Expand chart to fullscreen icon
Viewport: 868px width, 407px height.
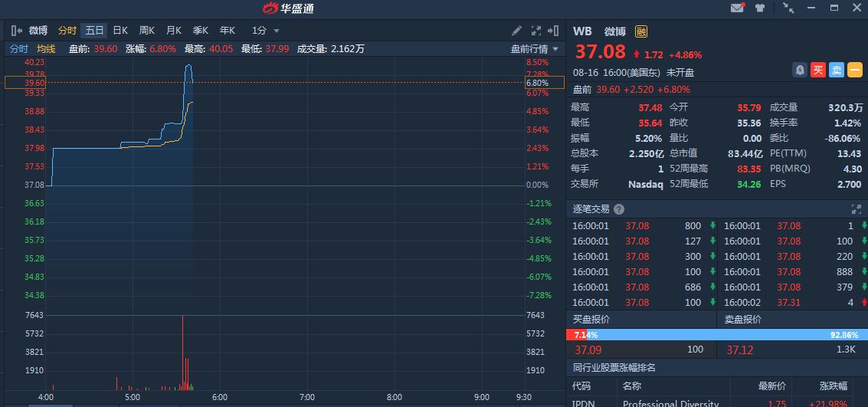tap(536, 31)
